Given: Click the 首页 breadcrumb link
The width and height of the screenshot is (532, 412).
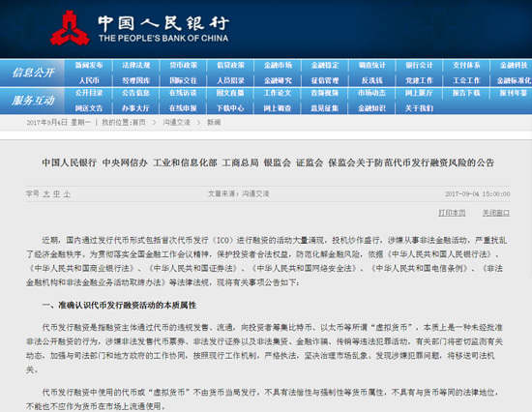Looking at the screenshot, I should tap(138, 123).
